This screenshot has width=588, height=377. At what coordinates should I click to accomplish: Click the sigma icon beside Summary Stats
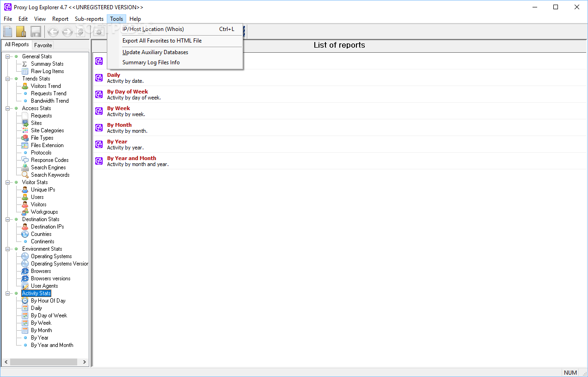coord(25,64)
